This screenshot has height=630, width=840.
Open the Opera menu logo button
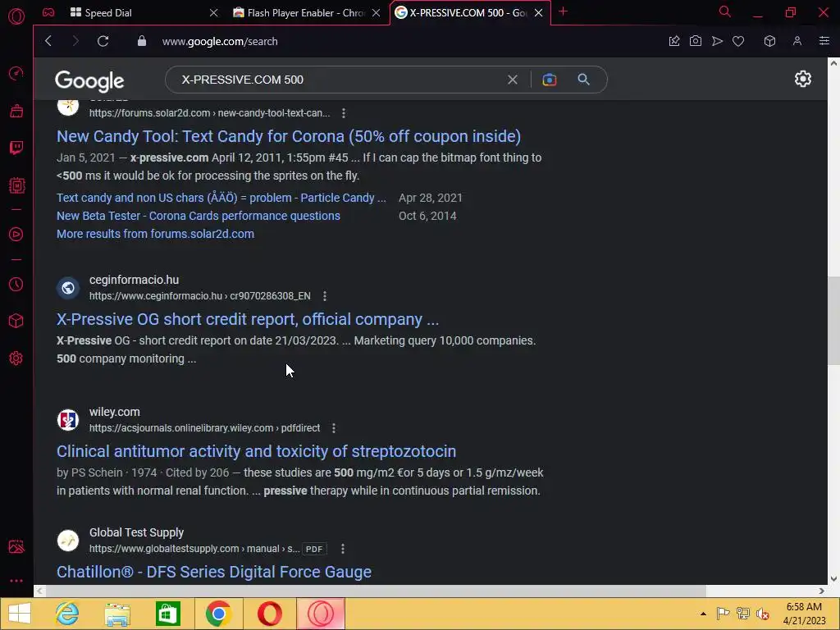pos(16,16)
